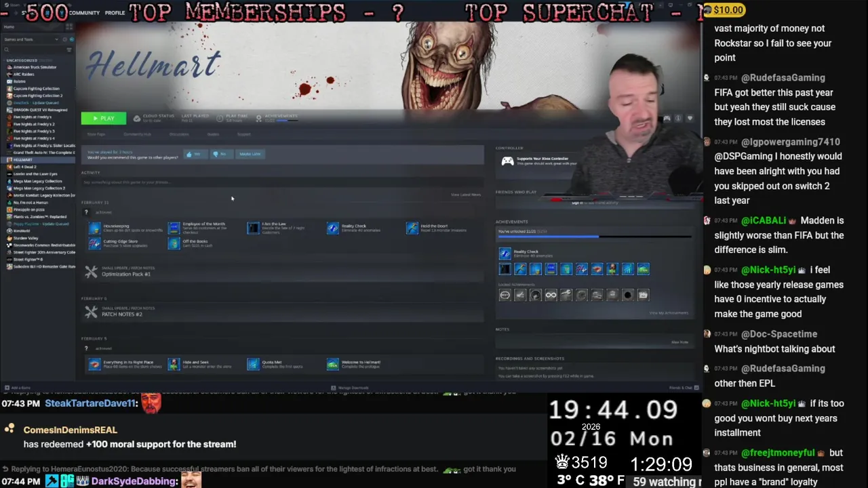The height and width of the screenshot is (488, 868).
Task: Click the New Note button
Action: coord(679,342)
